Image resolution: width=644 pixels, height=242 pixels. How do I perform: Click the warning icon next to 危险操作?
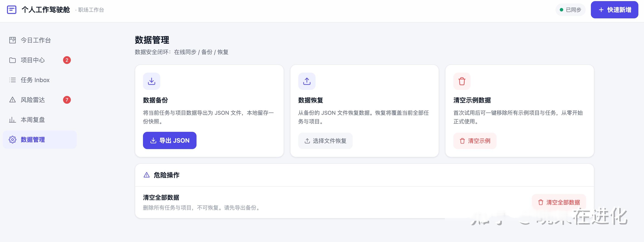(x=147, y=175)
